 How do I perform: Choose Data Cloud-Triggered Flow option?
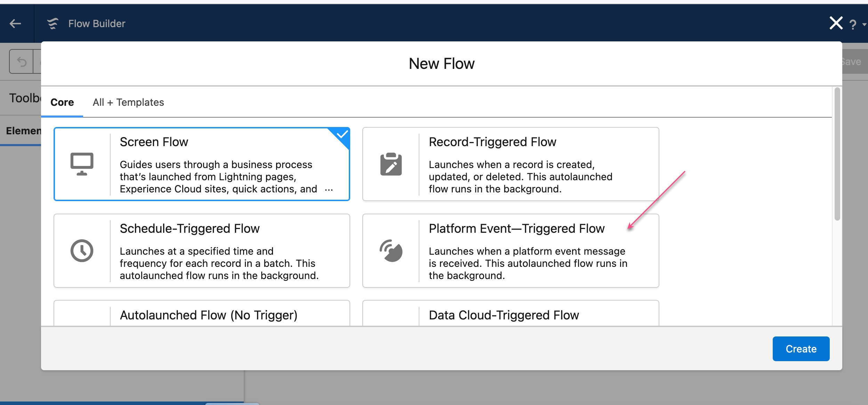pos(511,313)
